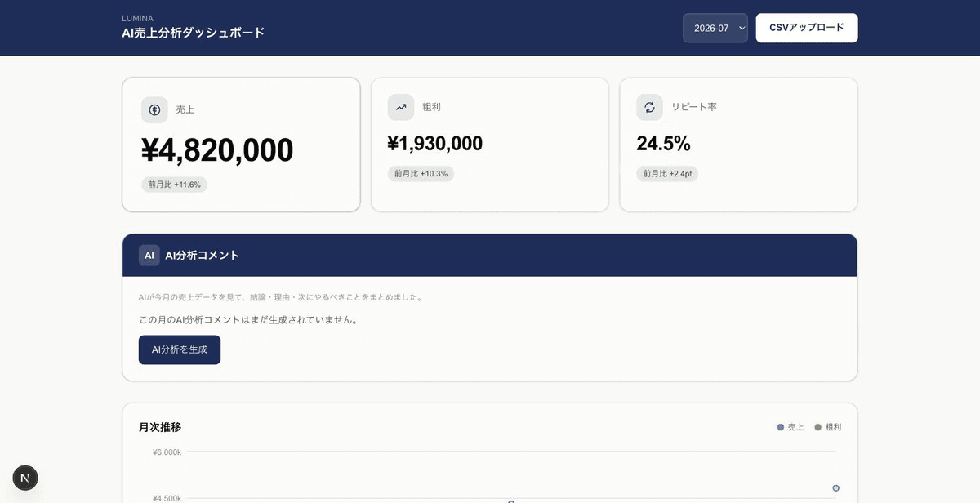
Task: Click the AI分析コメント heading
Action: point(203,256)
